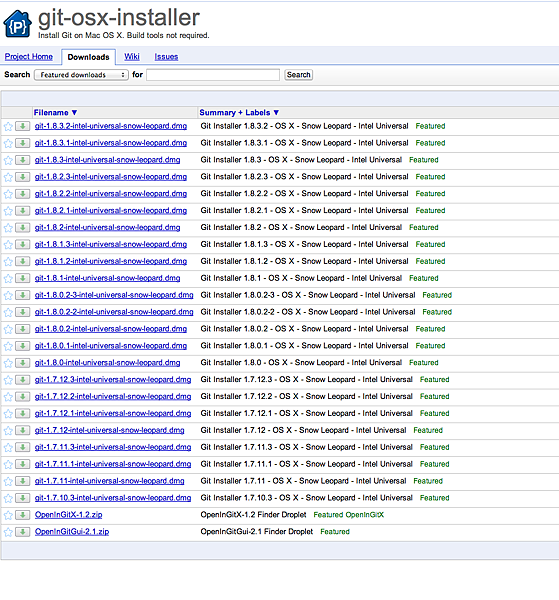The image size is (559, 600).
Task: Open git-1.7.10.3-intel-universal-snow-leopard.dmg link
Action: [113, 497]
